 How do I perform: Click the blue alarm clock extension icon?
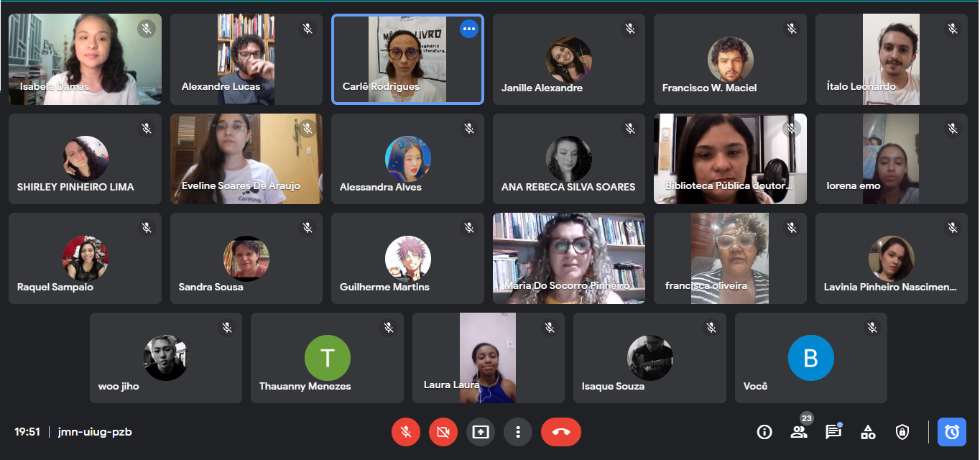coord(952,432)
